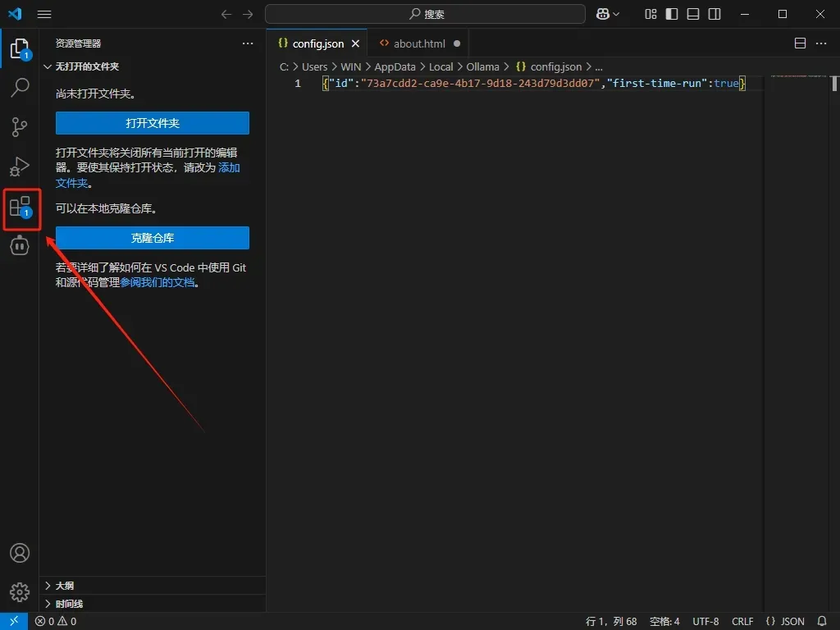Viewport: 840px width, 630px height.
Task: Go forward with the right arrow
Action: [248, 15]
